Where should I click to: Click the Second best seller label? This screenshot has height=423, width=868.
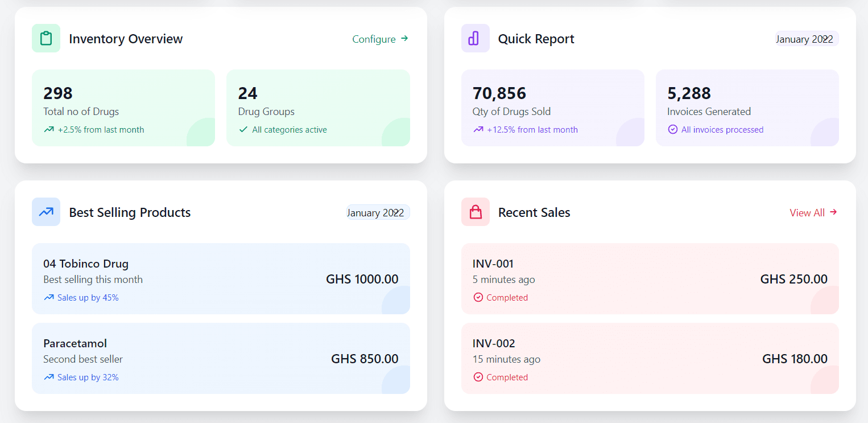point(83,359)
